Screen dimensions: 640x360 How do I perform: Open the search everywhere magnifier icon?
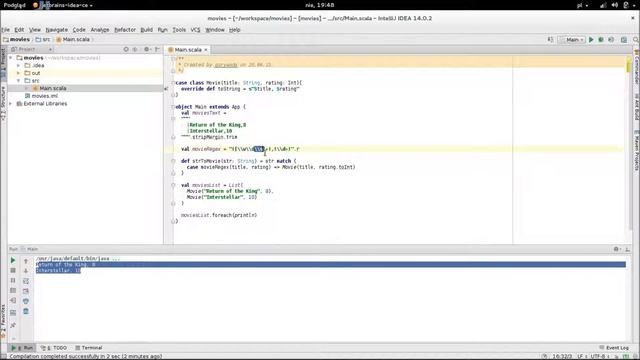(x=636, y=40)
